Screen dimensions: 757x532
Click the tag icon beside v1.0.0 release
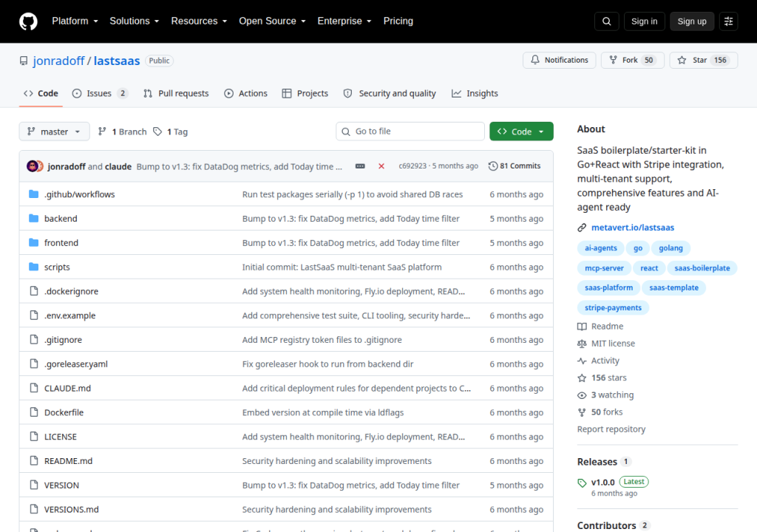(582, 482)
